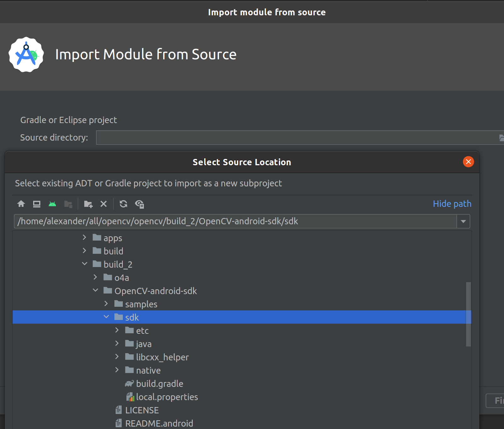Open the path history dropdown

tap(463, 221)
